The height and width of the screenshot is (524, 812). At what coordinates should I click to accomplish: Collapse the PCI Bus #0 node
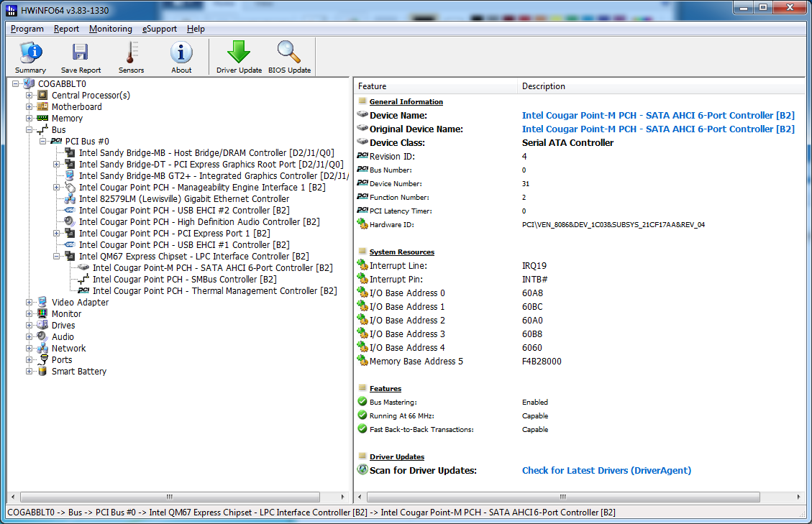(43, 142)
